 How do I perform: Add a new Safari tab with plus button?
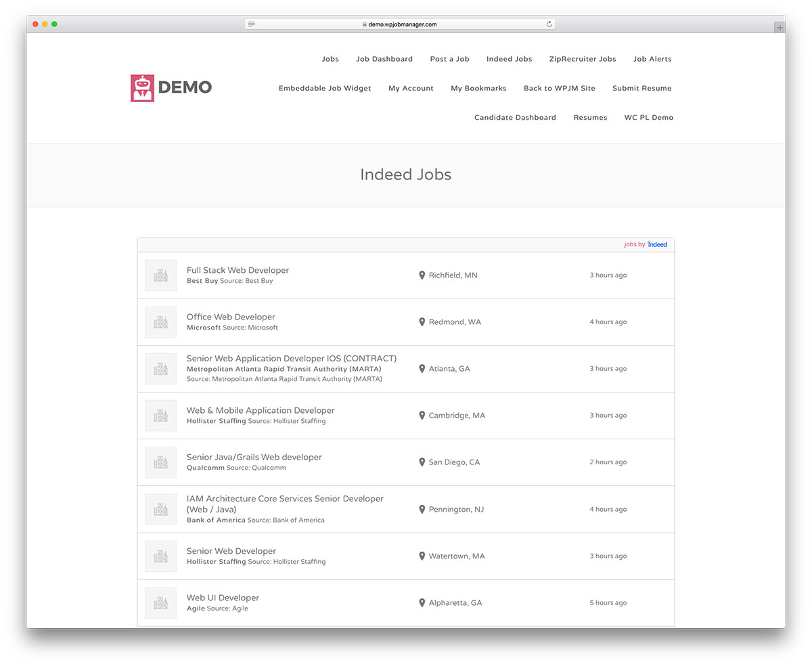click(780, 28)
